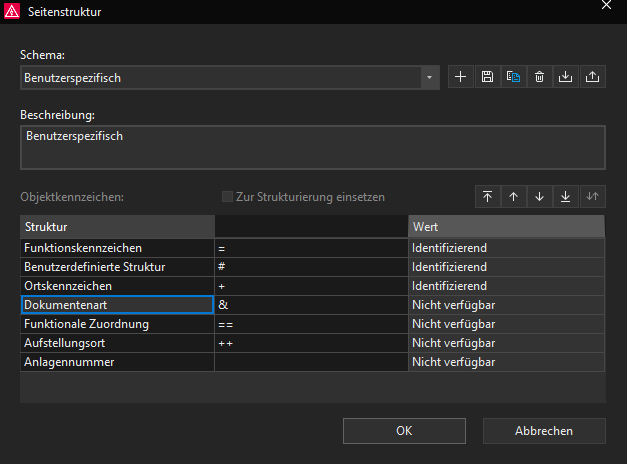The width and height of the screenshot is (627, 464).
Task: Move selected row to top
Action: click(x=487, y=197)
